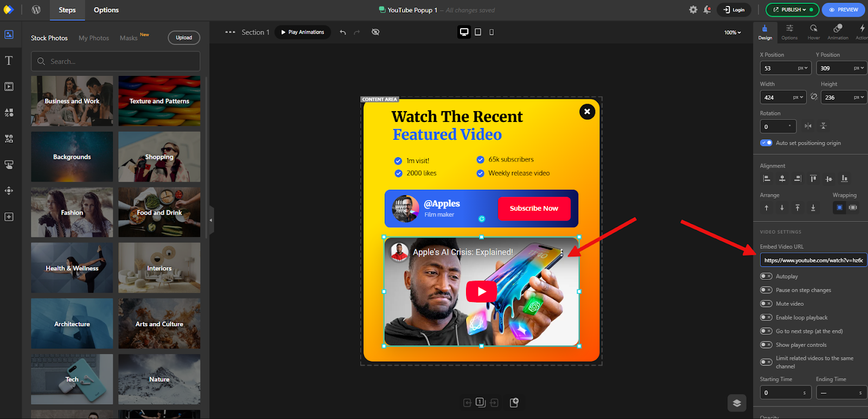Viewport: 868px width, 419px height.
Task: Click the Embed Video URL field
Action: tap(813, 260)
